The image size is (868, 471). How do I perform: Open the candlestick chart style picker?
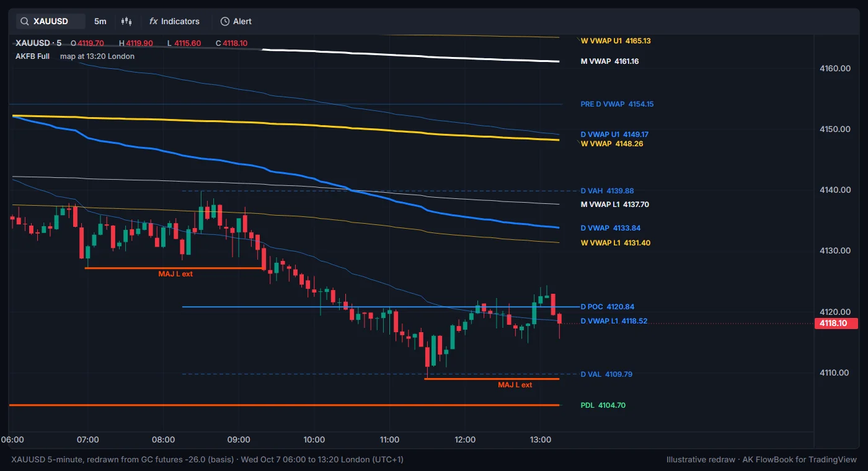[x=126, y=21]
